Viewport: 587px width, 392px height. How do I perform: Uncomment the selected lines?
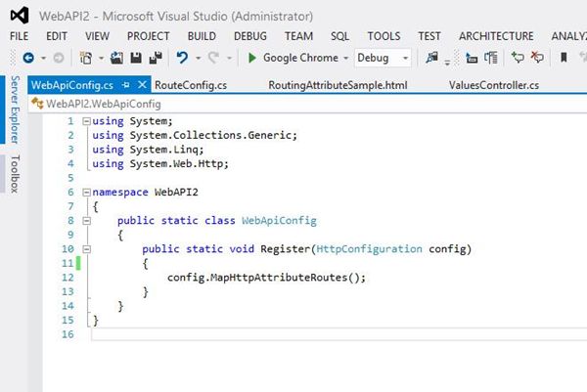(x=537, y=58)
